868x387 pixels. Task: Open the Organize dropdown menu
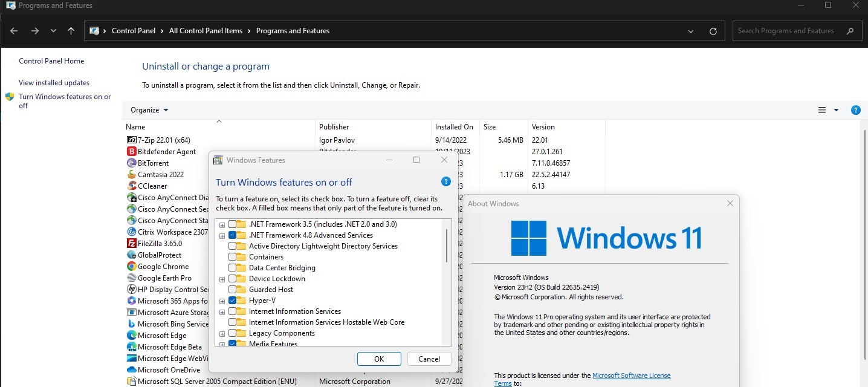[149, 110]
